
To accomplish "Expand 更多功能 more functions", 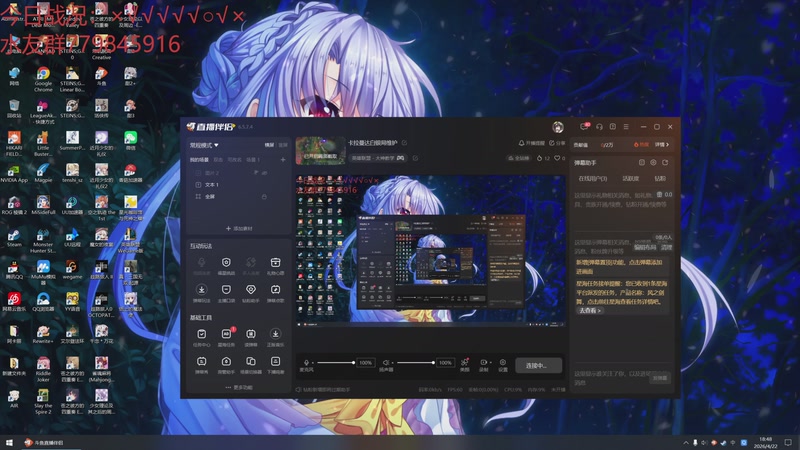I will pos(239,388).
